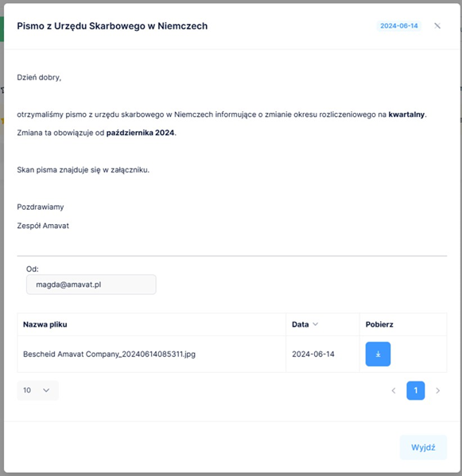Click the Pobierz column header
Screen dimensions: 462x476
click(379, 324)
